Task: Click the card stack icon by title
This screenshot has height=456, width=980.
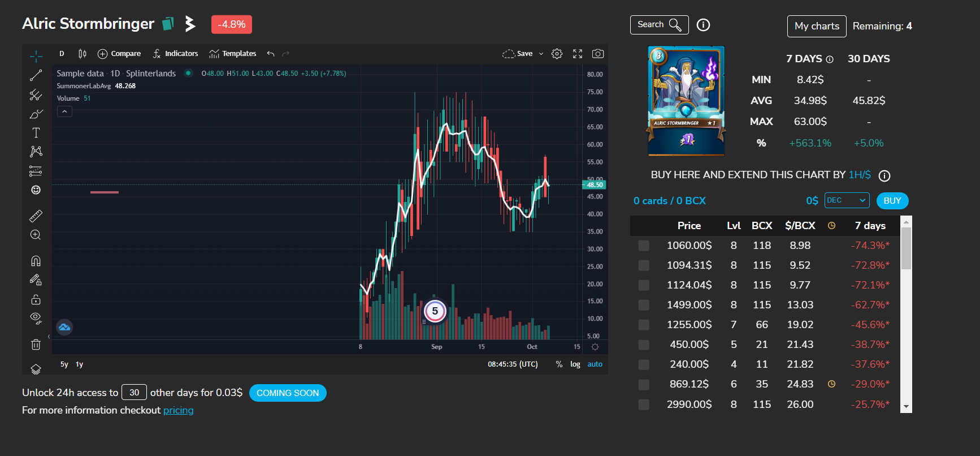Action: point(168,24)
